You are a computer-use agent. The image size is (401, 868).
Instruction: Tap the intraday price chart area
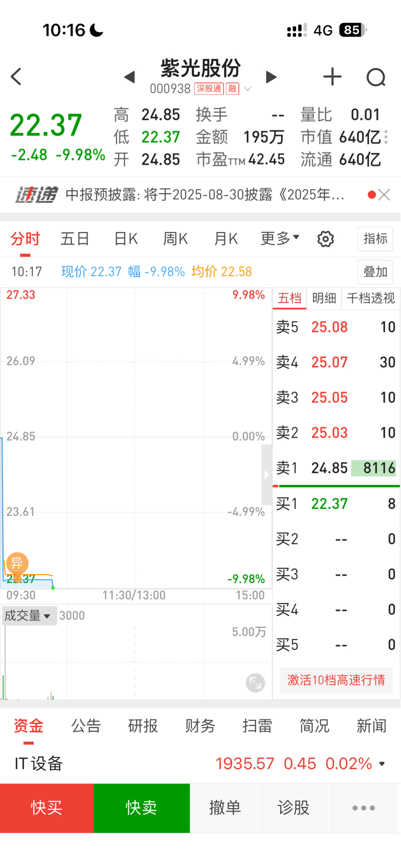136,438
